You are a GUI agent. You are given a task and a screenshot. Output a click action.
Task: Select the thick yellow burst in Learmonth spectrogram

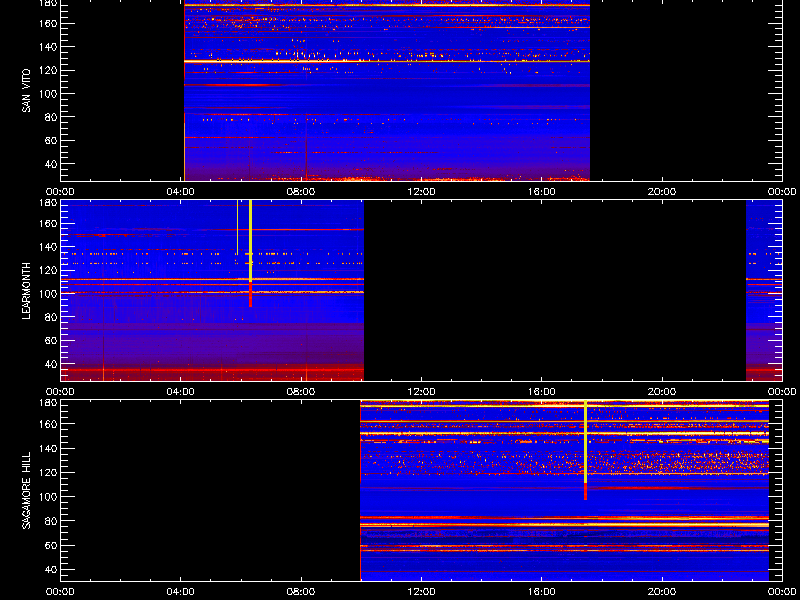point(251,241)
